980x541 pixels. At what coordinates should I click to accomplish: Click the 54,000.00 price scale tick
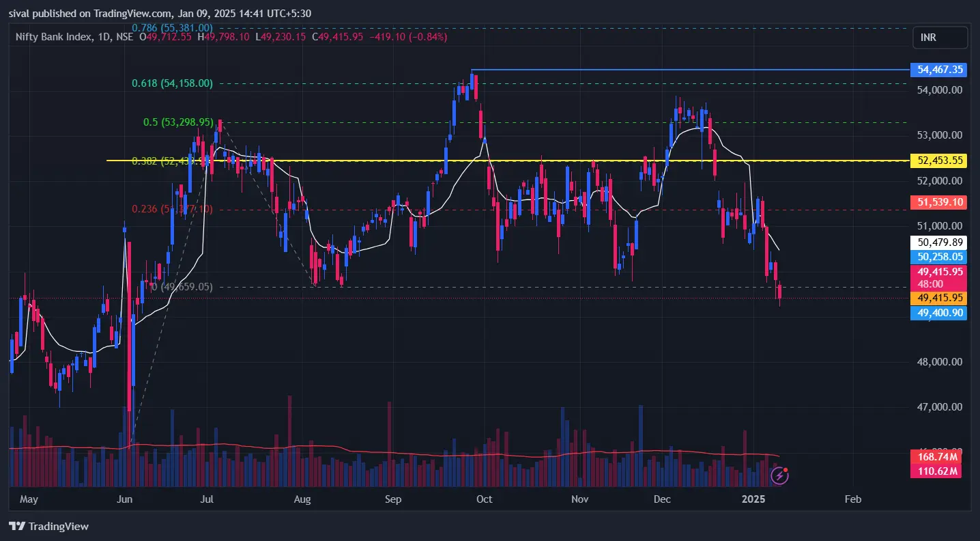coord(940,89)
